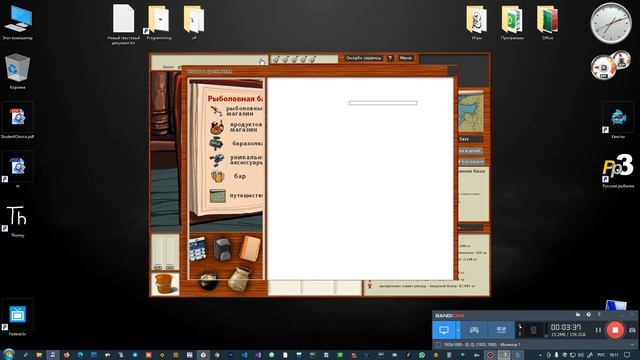Select Bandicam game recording mode
Viewport: 640px width, 360px height.
474,330
